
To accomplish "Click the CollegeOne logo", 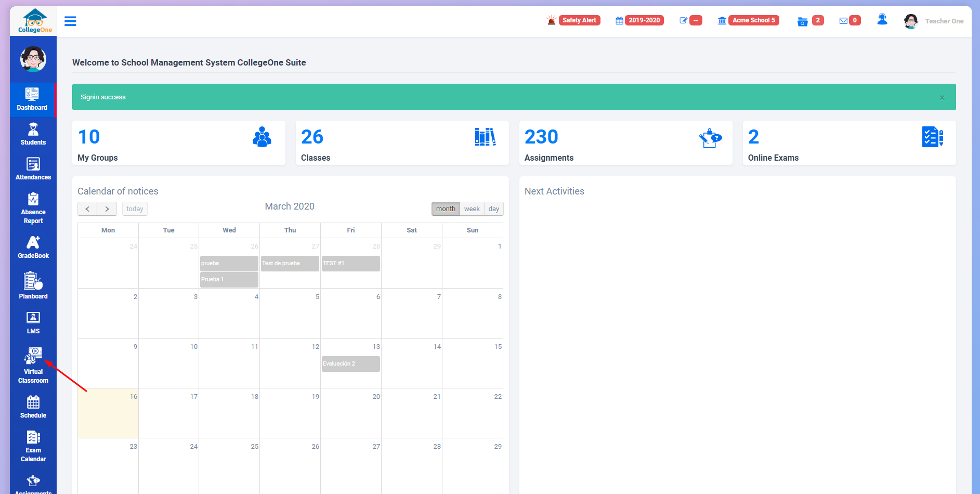I will [35, 21].
